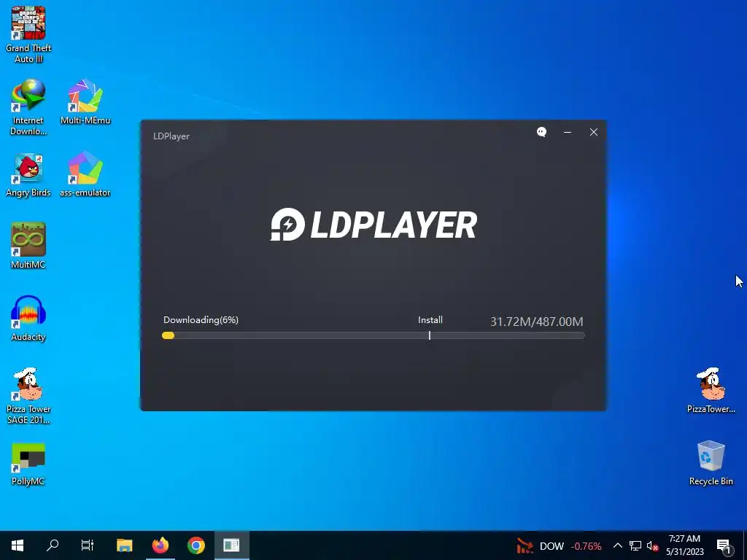Open File Explorer from taskbar

click(124, 545)
